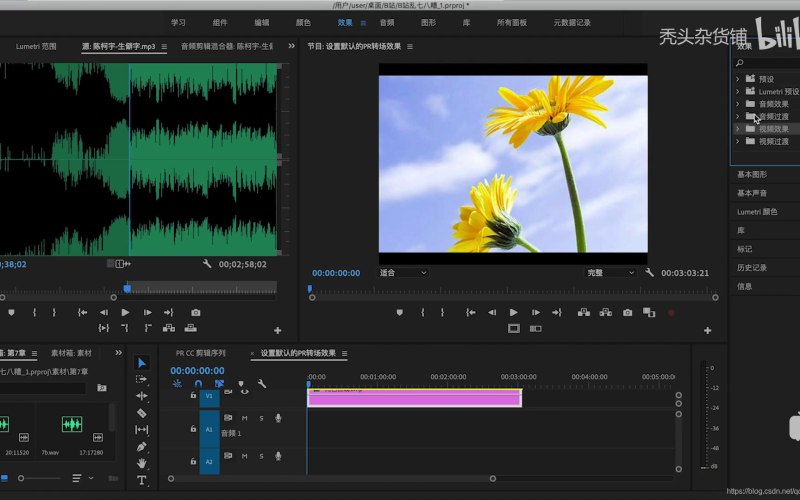Solo audio track A1
The height and width of the screenshot is (500, 800).
click(x=261, y=418)
